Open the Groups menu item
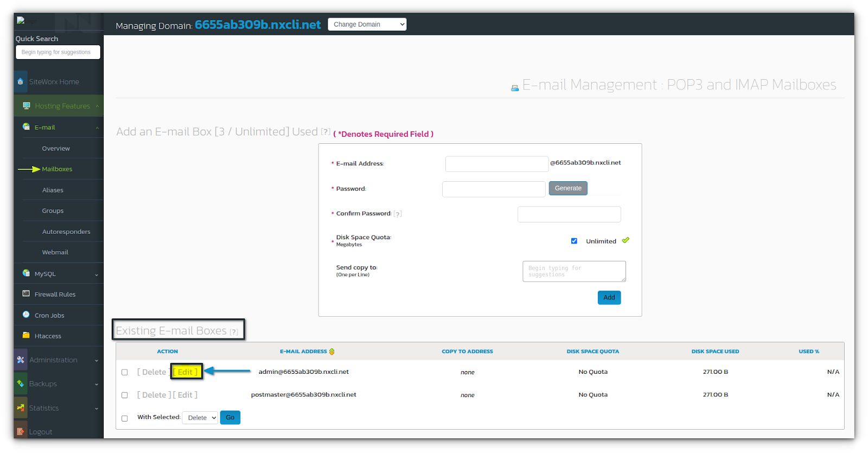The width and height of the screenshot is (868, 453). [x=53, y=210]
